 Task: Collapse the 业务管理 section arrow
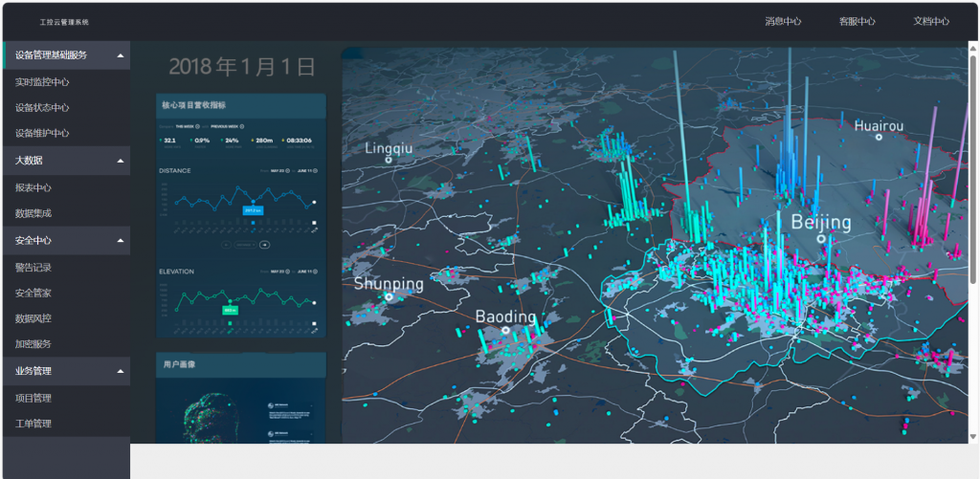[x=120, y=371]
